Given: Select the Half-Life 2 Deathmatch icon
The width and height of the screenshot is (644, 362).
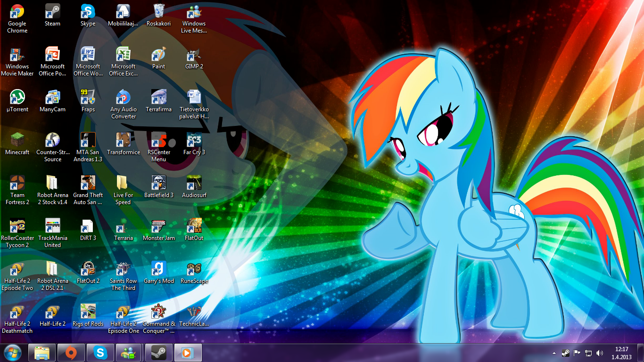Looking at the screenshot, I should tap(17, 319).
